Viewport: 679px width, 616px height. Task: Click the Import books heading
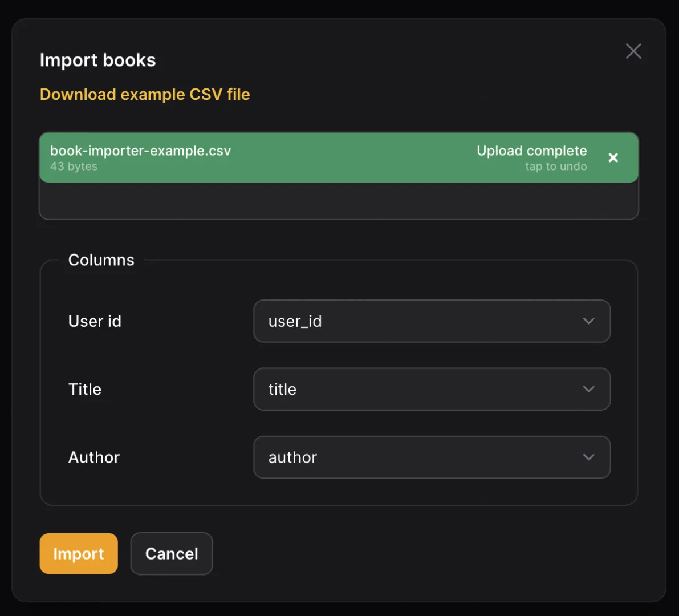(97, 60)
